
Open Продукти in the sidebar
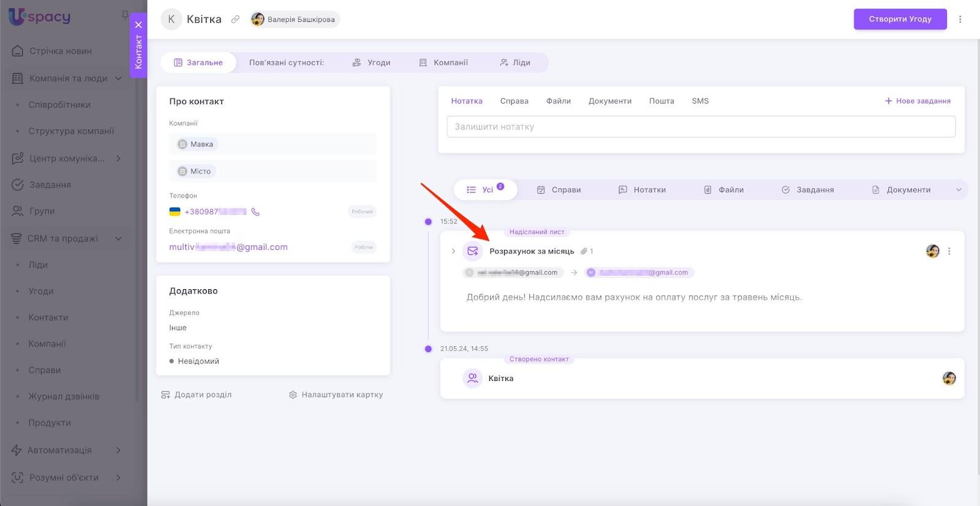[x=50, y=423]
